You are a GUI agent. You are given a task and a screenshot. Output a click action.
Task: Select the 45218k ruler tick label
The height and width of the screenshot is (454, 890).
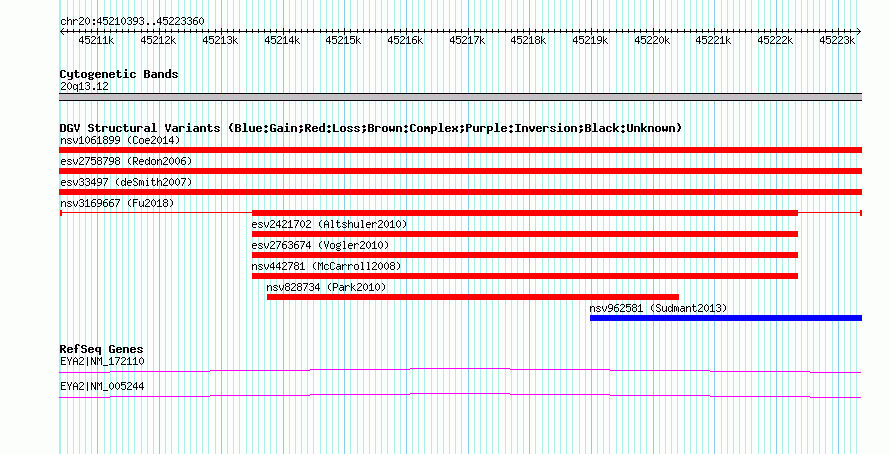tap(528, 40)
